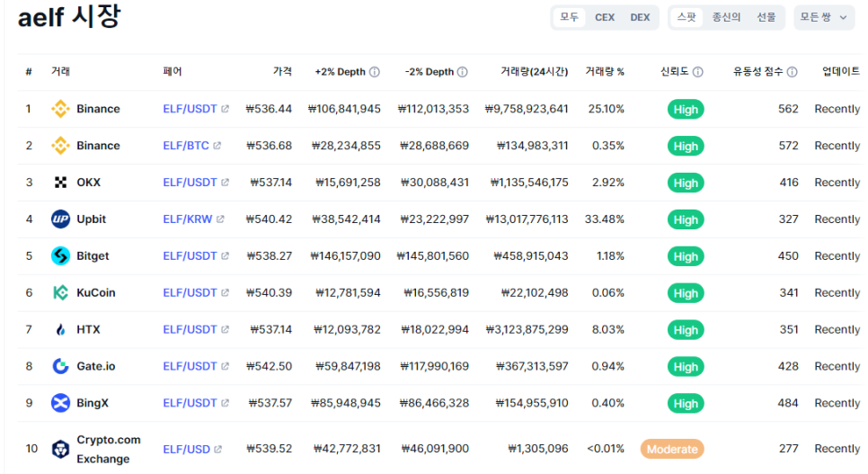Click the aelf 시장 heading
The width and height of the screenshot is (868, 474).
(69, 17)
